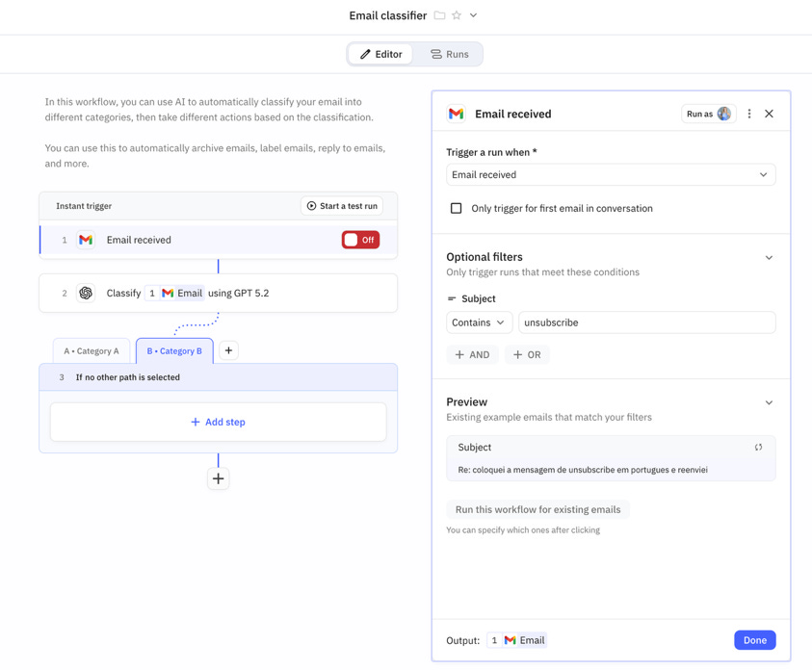Viewport: 812px width, 670px height.
Task: Open the Trigger a run when dropdown
Action: [611, 175]
